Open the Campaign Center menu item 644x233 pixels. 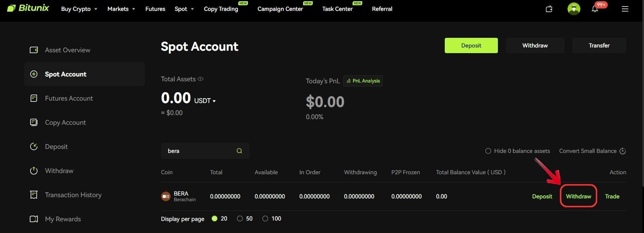(280, 9)
